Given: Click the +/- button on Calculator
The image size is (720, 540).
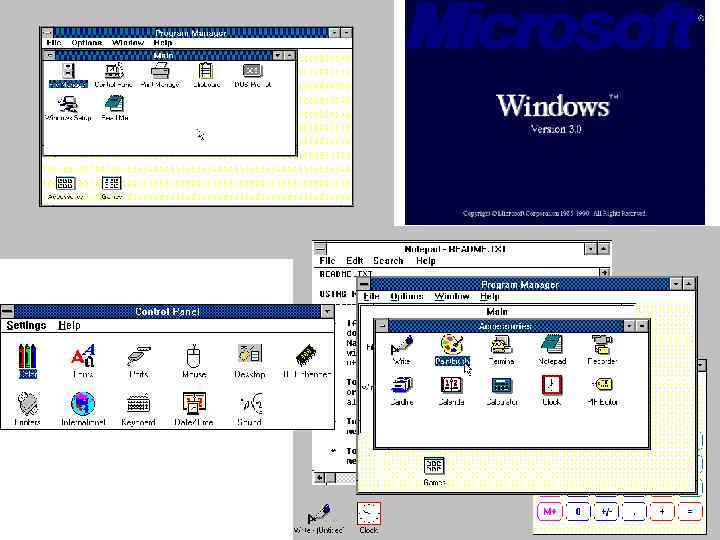Looking at the screenshot, I should [606, 511].
